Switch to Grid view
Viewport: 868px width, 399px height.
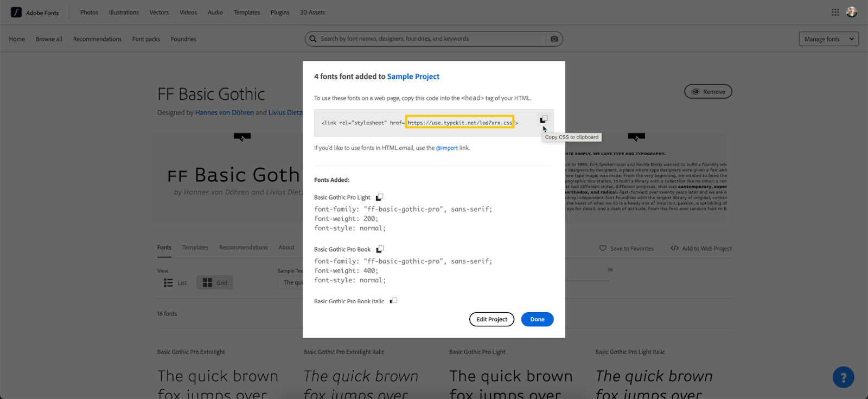pyautogui.click(x=215, y=283)
